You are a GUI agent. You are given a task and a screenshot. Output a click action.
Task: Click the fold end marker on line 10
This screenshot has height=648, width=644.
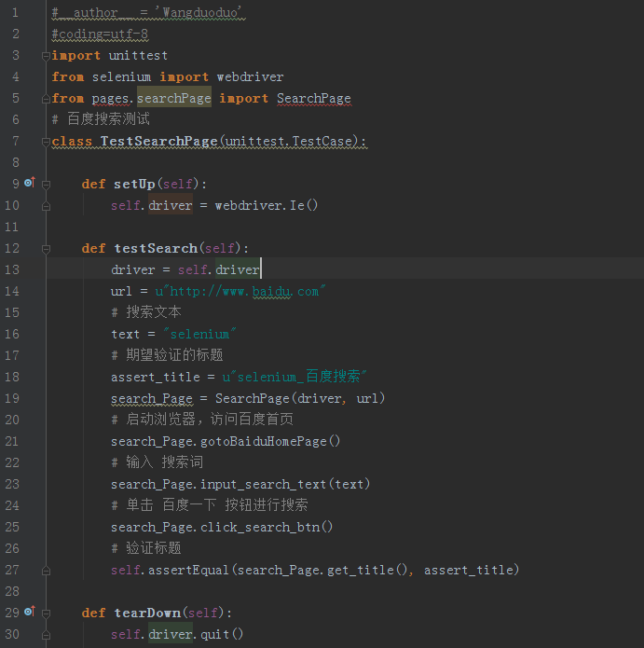(x=46, y=206)
